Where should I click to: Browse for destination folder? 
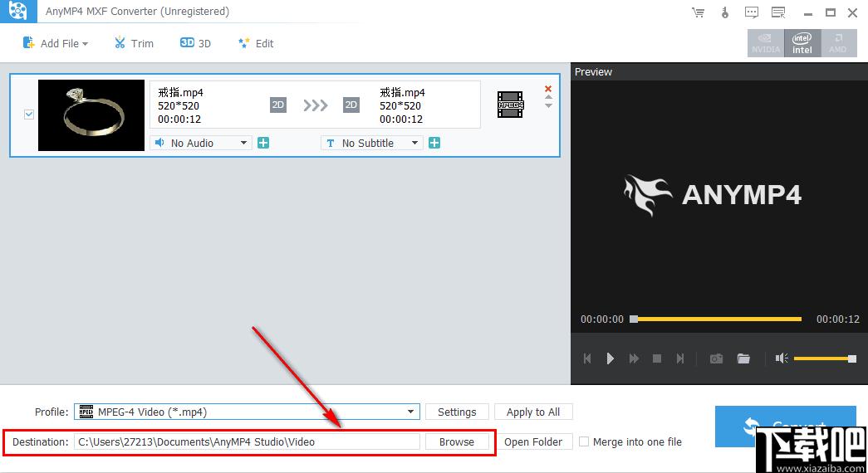(x=457, y=441)
